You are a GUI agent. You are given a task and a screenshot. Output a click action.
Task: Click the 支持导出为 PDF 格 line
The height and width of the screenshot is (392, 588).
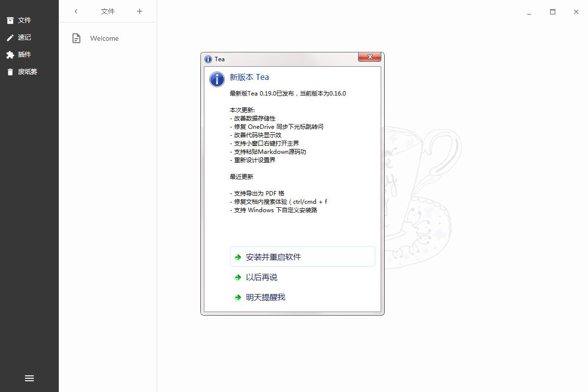[257, 194]
